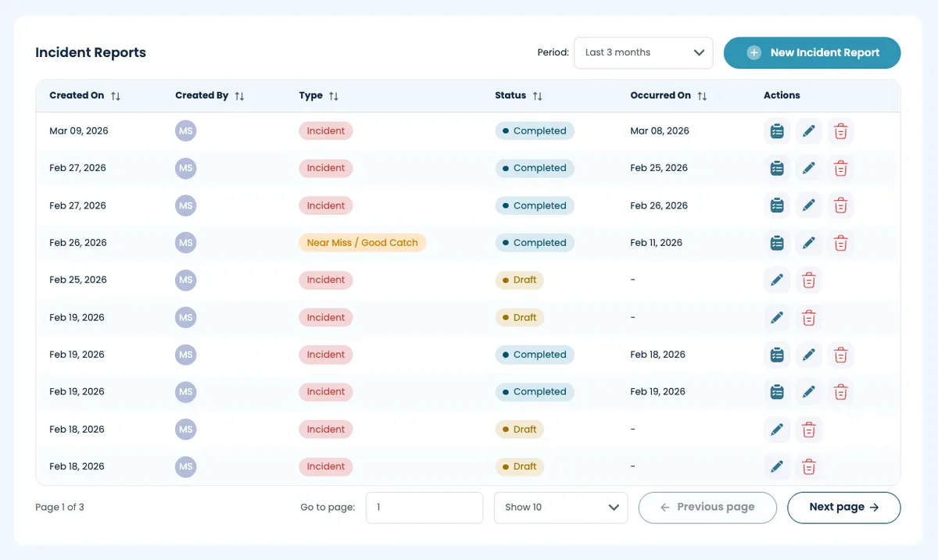Click the Go to page input field

click(x=424, y=507)
